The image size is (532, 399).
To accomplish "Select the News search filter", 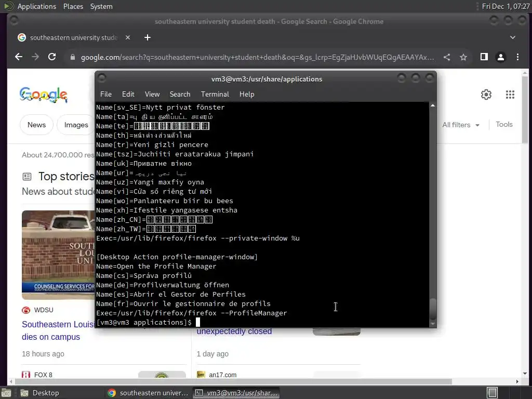I will [x=37, y=125].
